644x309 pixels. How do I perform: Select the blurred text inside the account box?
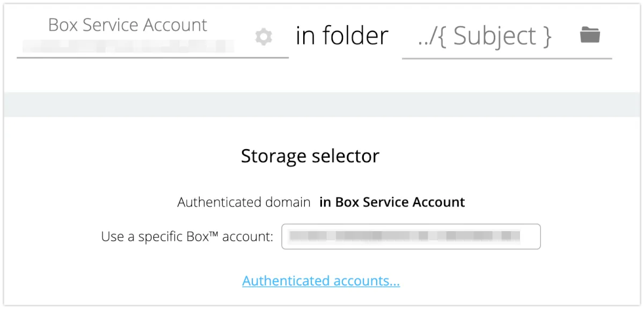(x=404, y=236)
